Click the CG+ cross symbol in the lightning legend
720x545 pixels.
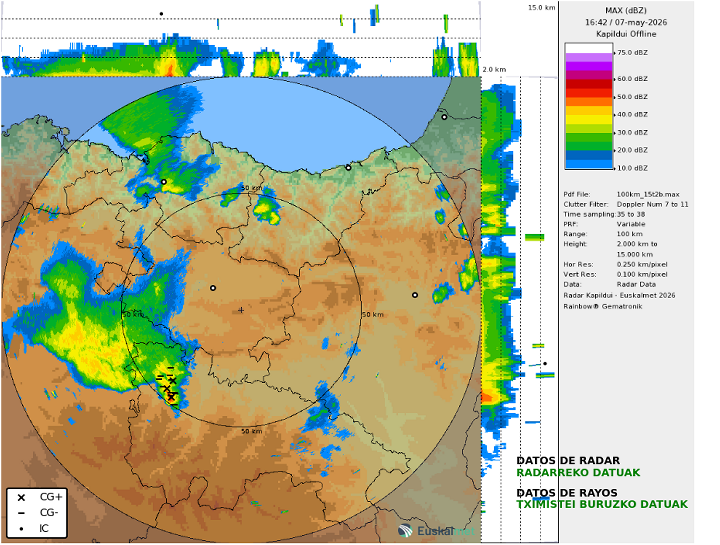coord(21,497)
